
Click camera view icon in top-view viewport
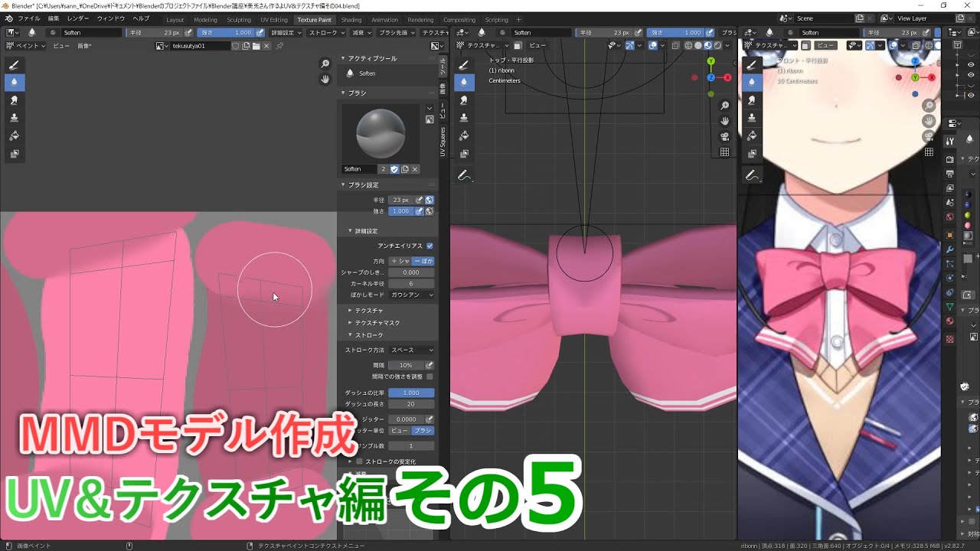click(724, 136)
